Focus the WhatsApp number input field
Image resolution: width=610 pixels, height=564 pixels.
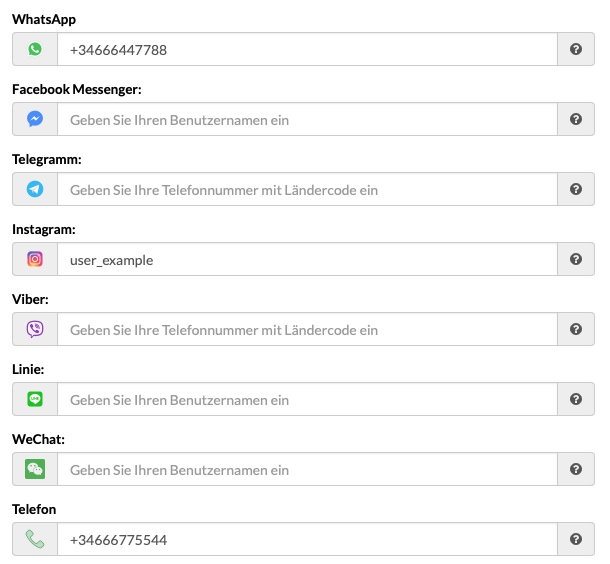pyautogui.click(x=307, y=49)
